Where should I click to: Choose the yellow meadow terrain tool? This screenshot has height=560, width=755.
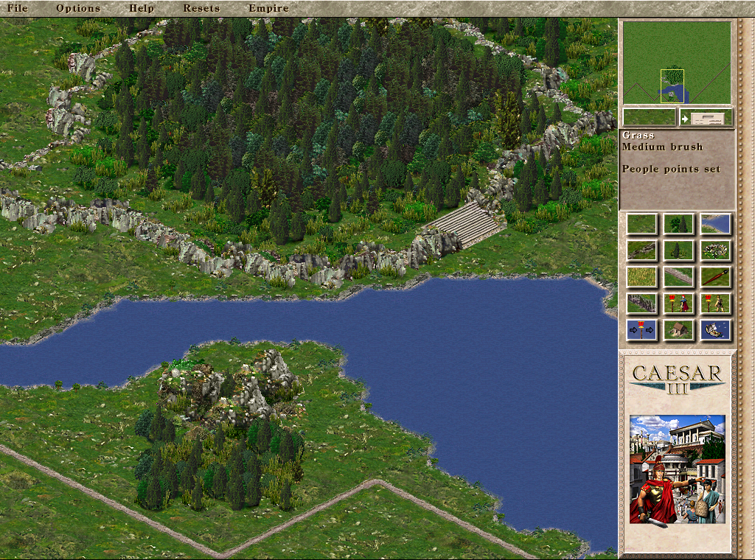641,277
